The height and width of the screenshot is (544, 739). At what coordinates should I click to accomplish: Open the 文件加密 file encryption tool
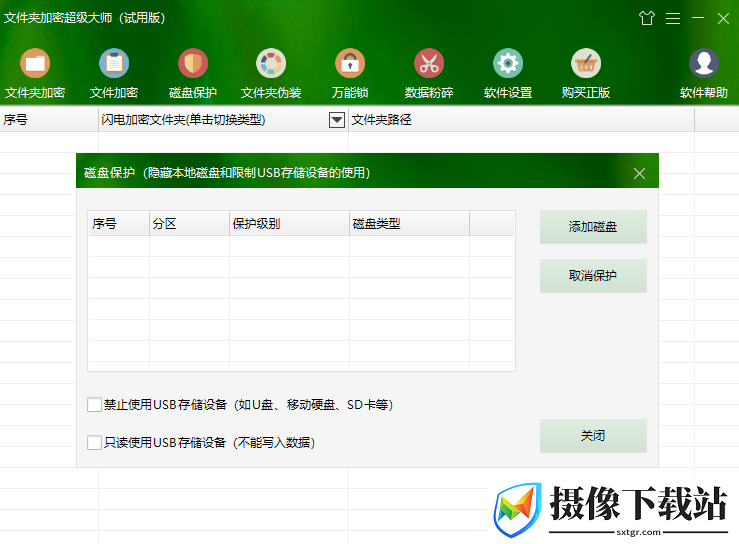(114, 74)
